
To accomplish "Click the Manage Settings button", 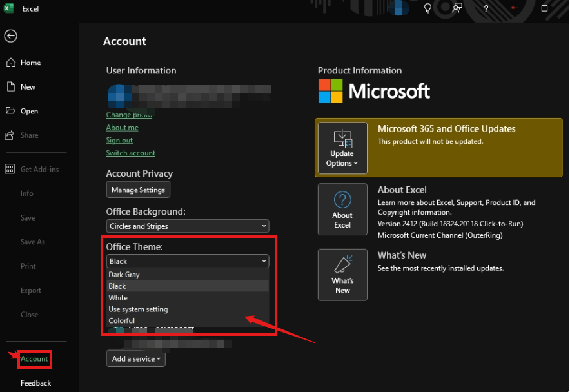I will pyautogui.click(x=138, y=190).
